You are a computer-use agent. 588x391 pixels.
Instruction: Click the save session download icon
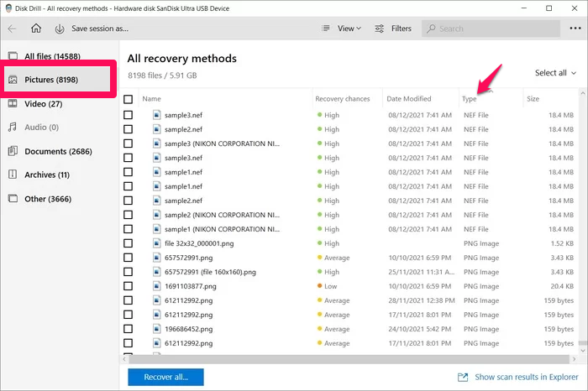point(60,29)
